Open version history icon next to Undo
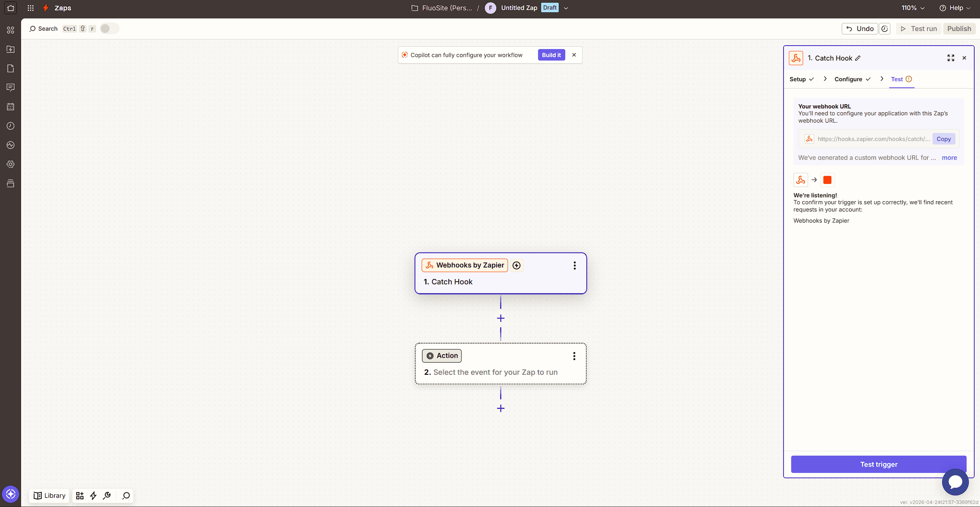 tap(884, 29)
